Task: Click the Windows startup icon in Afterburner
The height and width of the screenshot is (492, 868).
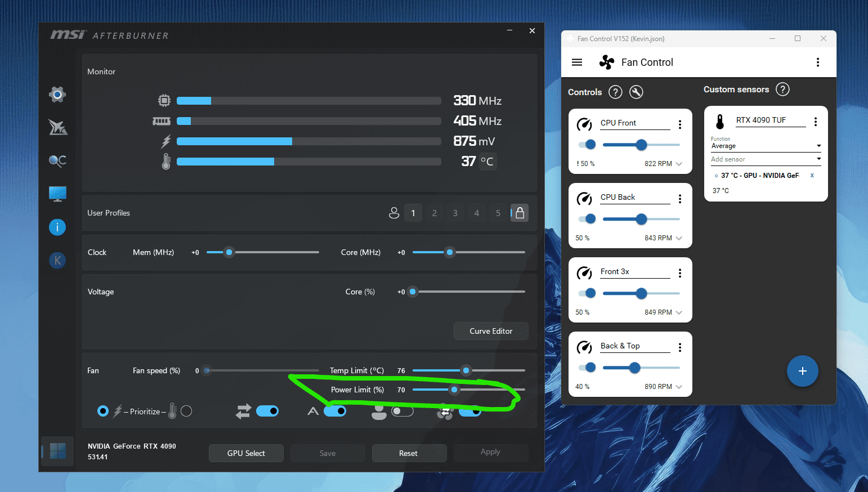Action: click(57, 451)
